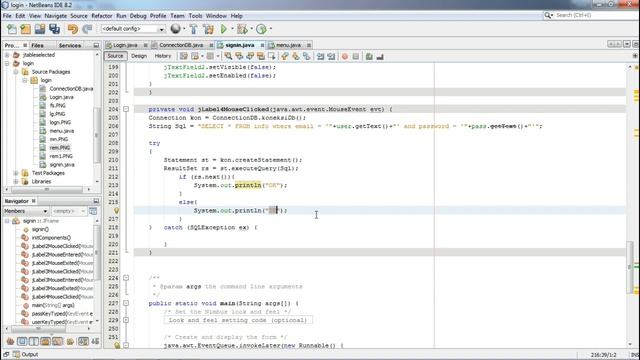Click the Find Selection magnifier icon in the editor toolbar
Image resolution: width=640 pixels, height=360 pixels.
pyautogui.click(x=228, y=56)
